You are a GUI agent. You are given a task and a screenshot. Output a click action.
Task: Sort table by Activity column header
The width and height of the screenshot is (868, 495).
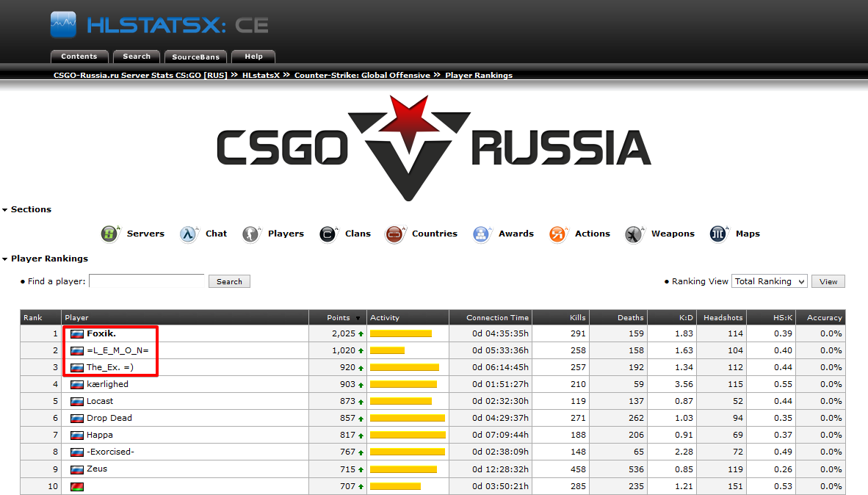[385, 318]
